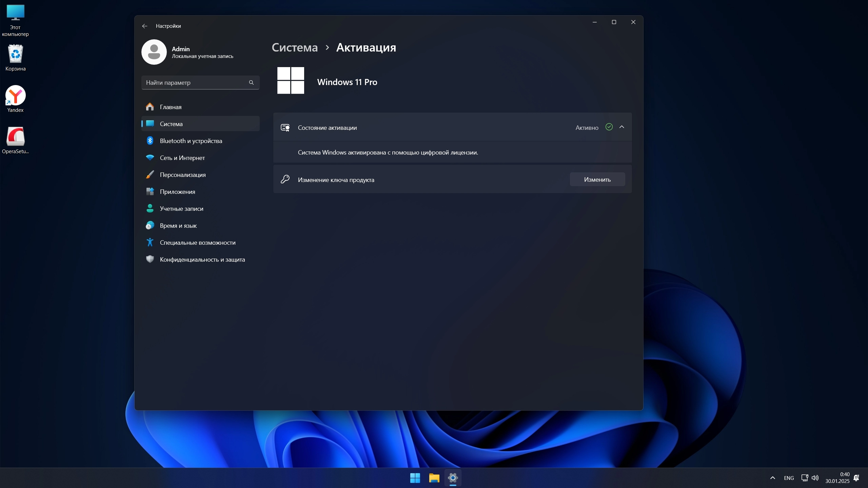The height and width of the screenshot is (488, 868).
Task: Show hidden system tray icons
Action: click(x=772, y=478)
